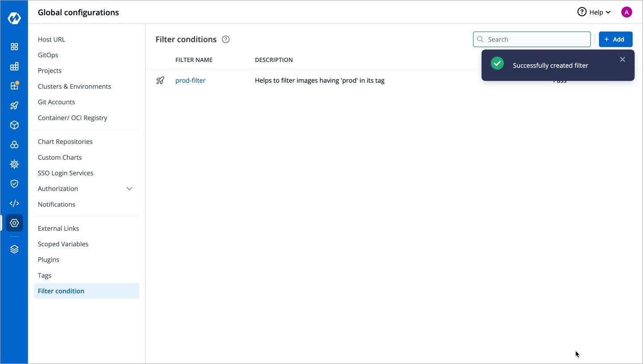Open the GitOps configuration page
Viewport: 643px width, 364px height.
tap(48, 55)
